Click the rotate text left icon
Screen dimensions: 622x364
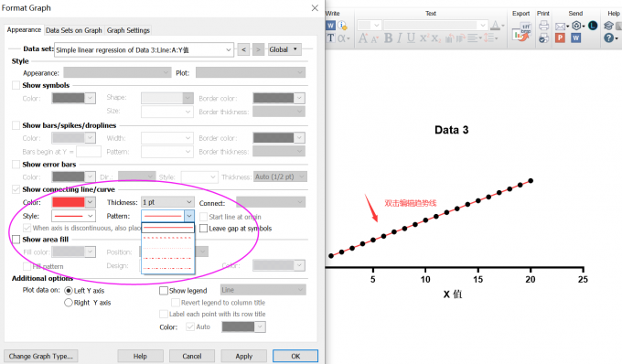point(449,38)
